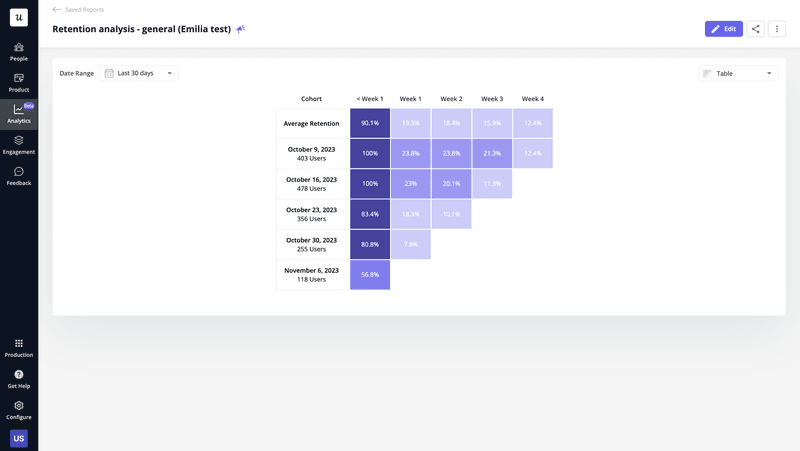Click the share report icon

pos(755,29)
